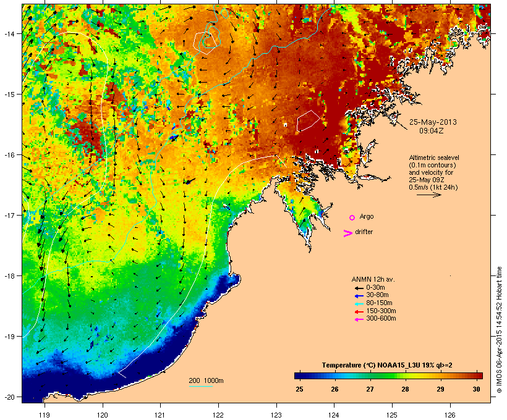The image size is (507, 420).
Task: Click the Temperature NOAA15_L3U colorbar title
Action: 387,365
